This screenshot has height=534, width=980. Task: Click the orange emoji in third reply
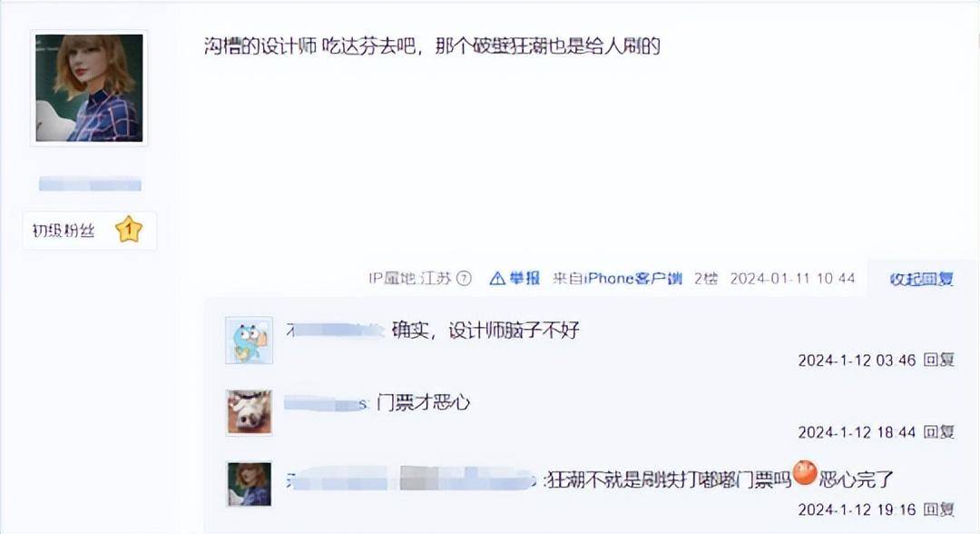pos(805,473)
